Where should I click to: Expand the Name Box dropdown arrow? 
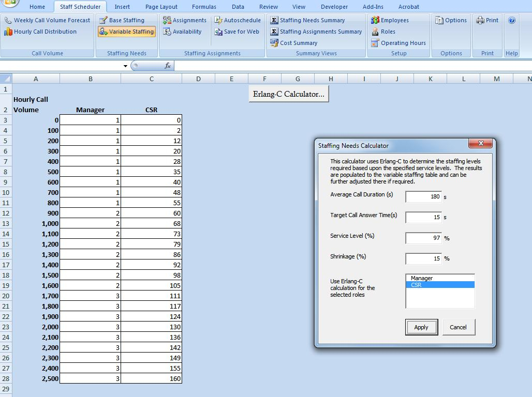tap(125, 66)
